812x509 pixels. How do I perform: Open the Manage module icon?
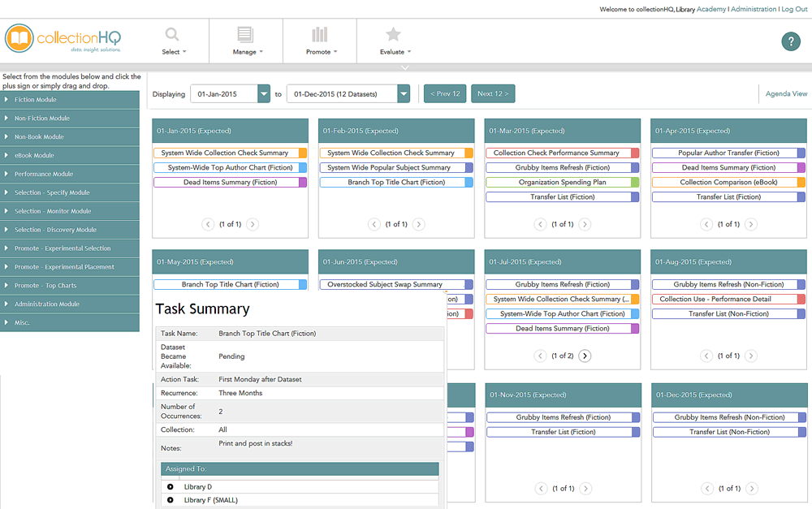pos(245,35)
